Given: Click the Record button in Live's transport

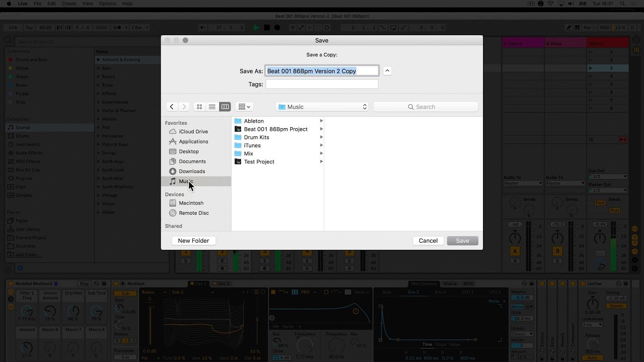Looking at the screenshot, I should [x=277, y=28].
